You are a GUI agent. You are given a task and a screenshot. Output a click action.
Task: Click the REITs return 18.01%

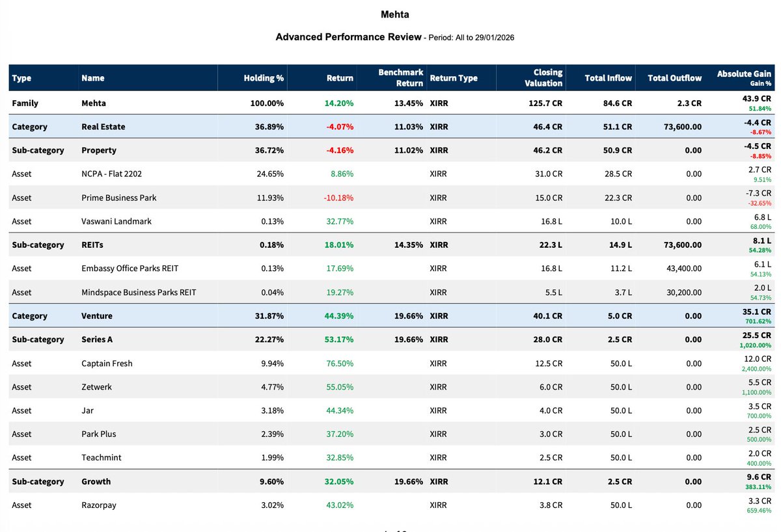coord(340,245)
